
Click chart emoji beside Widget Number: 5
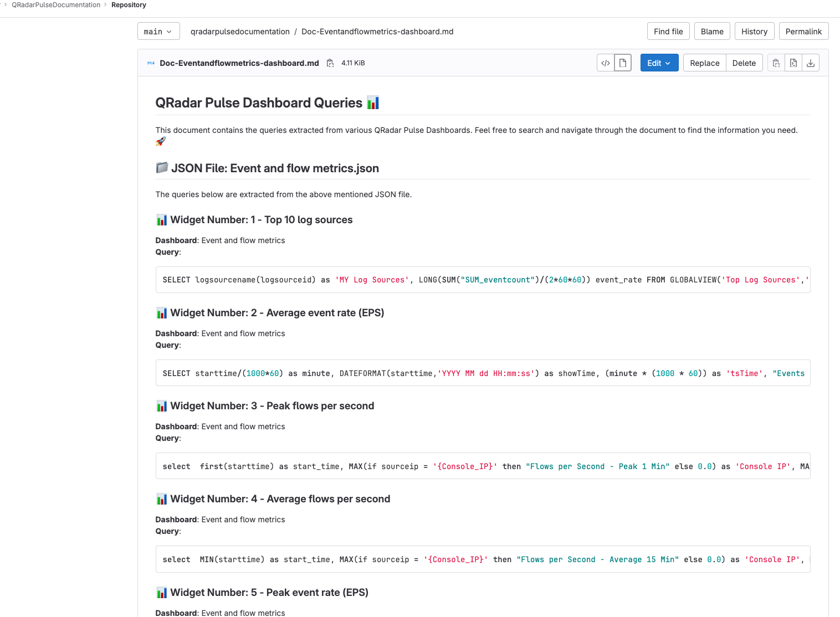[162, 593]
